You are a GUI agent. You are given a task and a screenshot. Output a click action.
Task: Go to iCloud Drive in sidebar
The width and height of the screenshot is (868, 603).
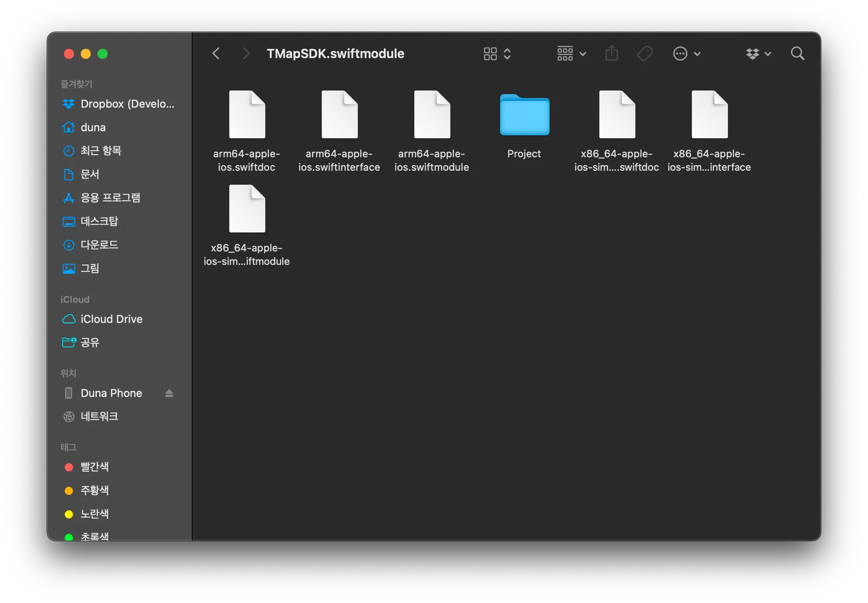(111, 319)
